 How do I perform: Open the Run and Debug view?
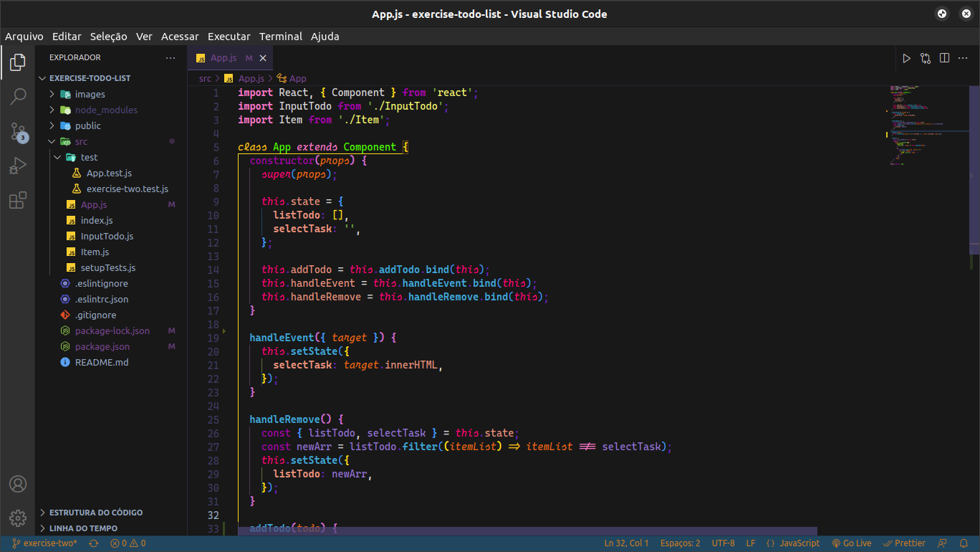point(18,166)
